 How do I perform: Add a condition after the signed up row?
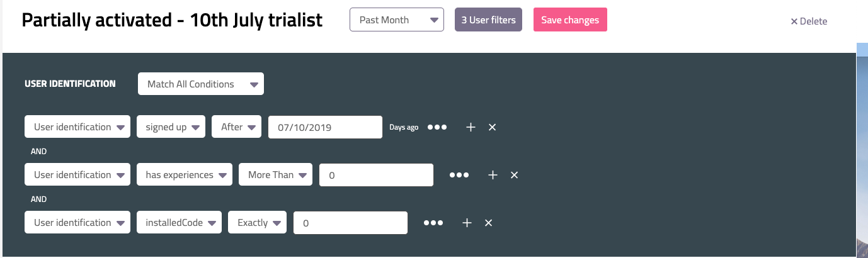pyautogui.click(x=471, y=127)
